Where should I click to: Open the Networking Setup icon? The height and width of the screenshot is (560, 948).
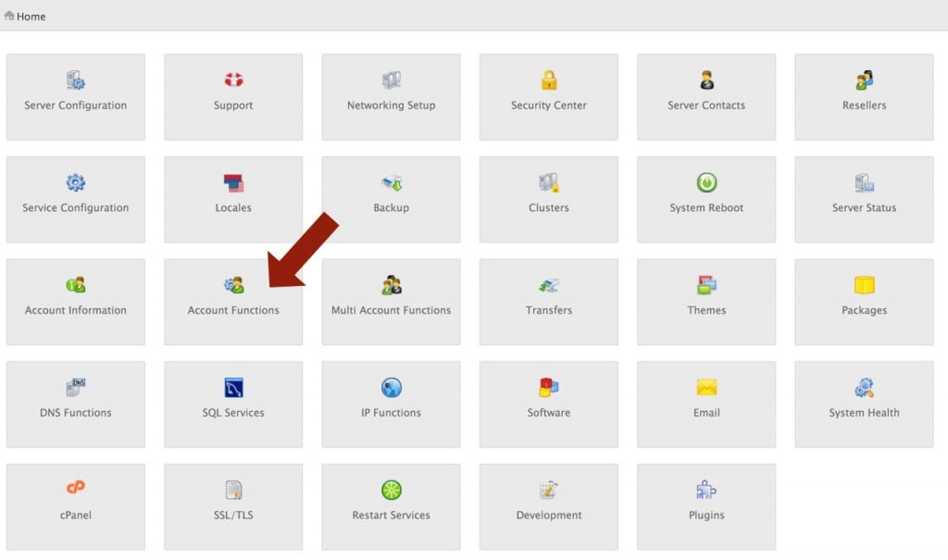(392, 80)
